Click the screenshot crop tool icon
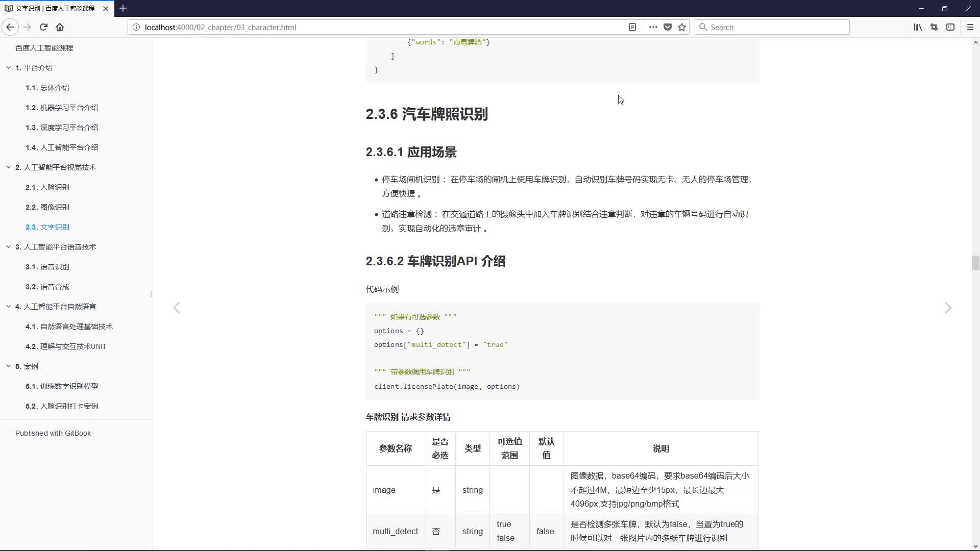Image resolution: width=980 pixels, height=551 pixels. tap(934, 27)
